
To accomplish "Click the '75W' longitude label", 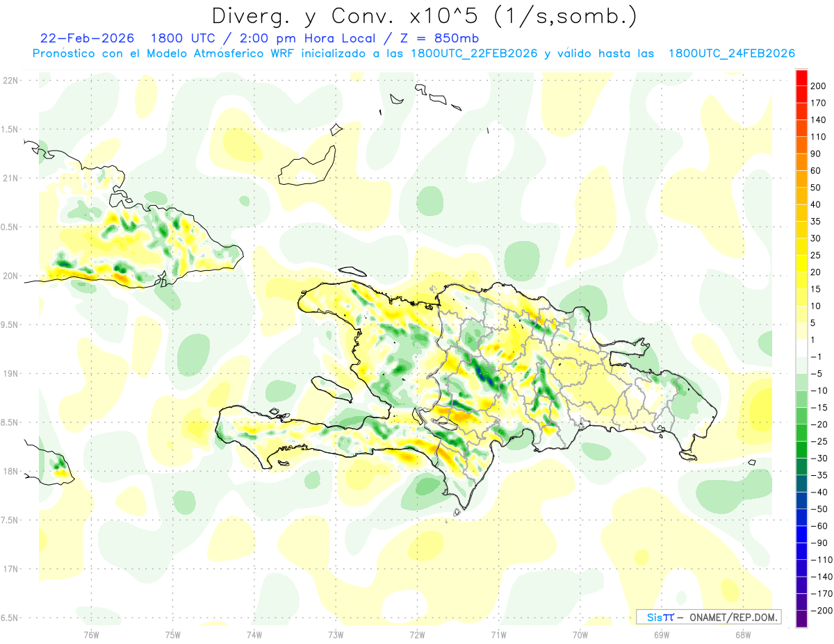I will [172, 635].
